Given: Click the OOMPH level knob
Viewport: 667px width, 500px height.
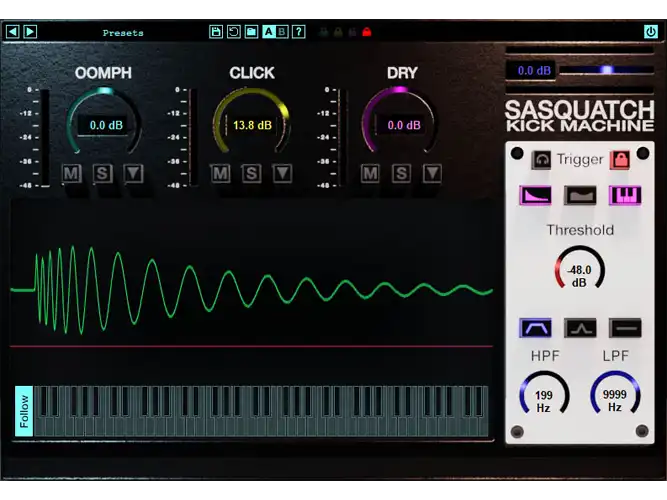Looking at the screenshot, I should tap(104, 122).
